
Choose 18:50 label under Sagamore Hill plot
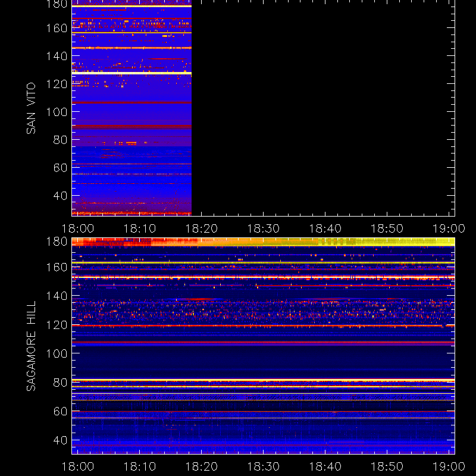(387, 466)
